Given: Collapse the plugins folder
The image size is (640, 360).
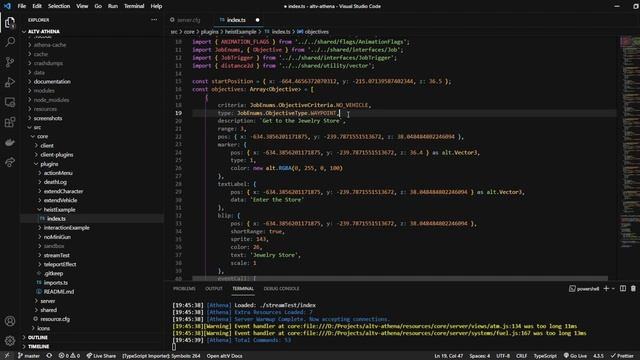Looking at the screenshot, I should [49, 164].
